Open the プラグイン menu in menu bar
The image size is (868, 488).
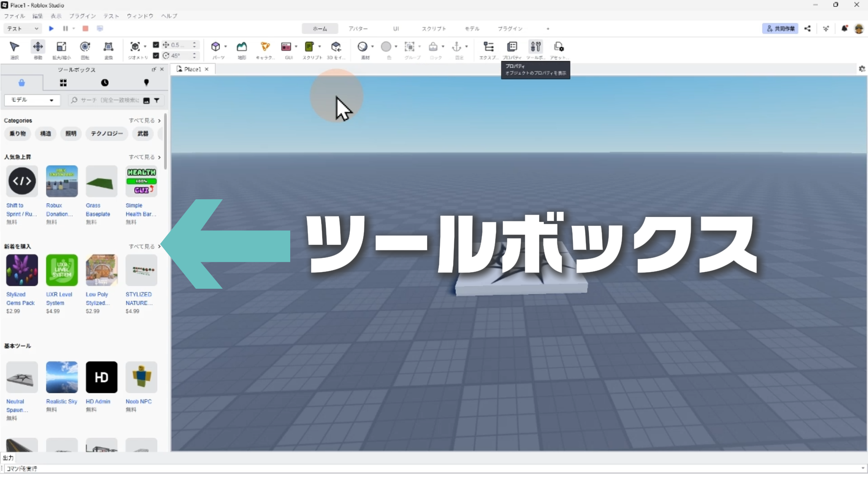pyautogui.click(x=82, y=16)
